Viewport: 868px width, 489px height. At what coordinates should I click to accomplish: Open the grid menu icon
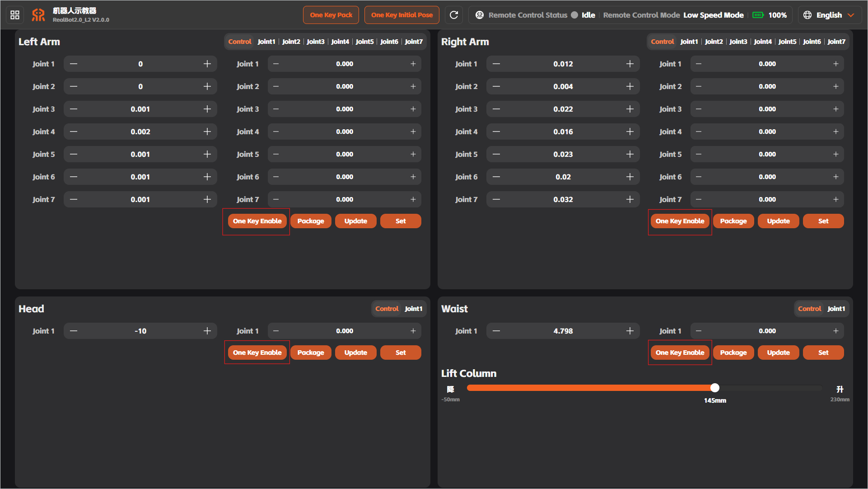coord(15,15)
